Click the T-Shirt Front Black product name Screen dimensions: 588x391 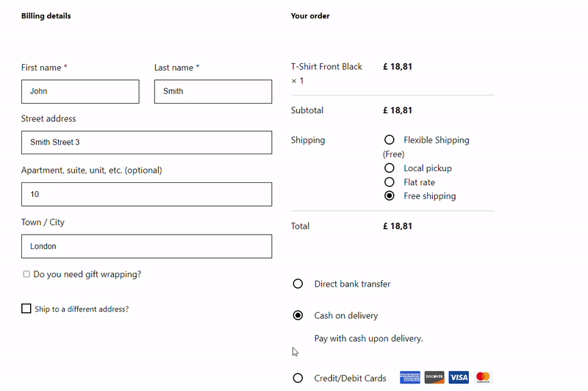pyautogui.click(x=326, y=67)
